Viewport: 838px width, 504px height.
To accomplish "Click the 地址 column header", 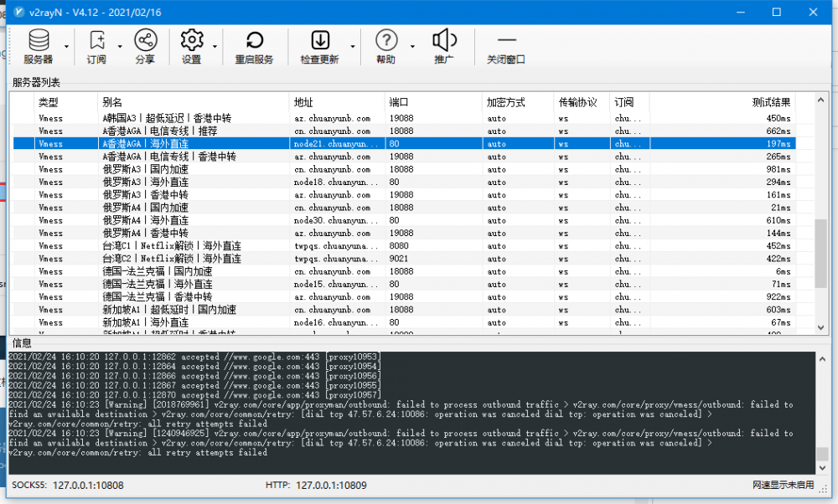I will [337, 102].
